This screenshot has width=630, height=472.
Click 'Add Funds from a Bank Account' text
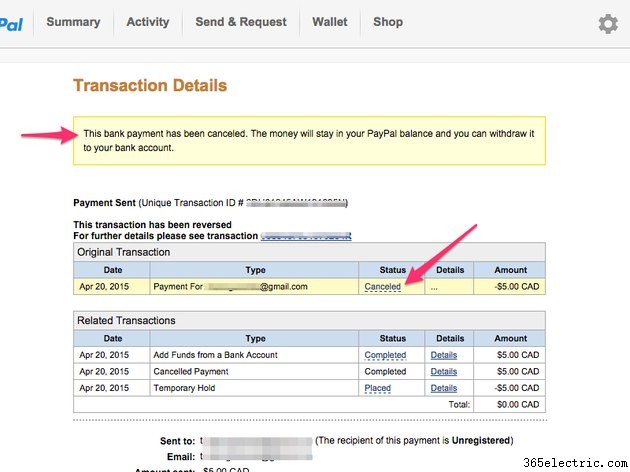pos(215,355)
